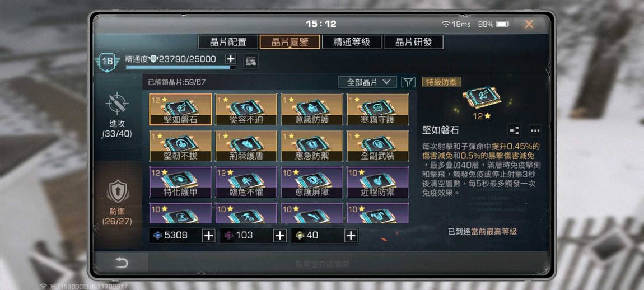Add gold currency with plus beside 40
Image resolution: width=644 pixels, height=290 pixels.
click(351, 235)
